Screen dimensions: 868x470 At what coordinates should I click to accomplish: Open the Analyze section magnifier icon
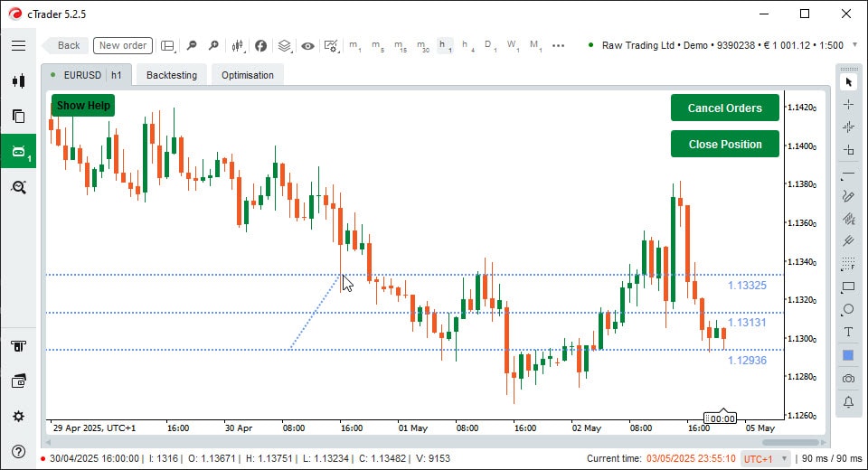click(x=18, y=187)
